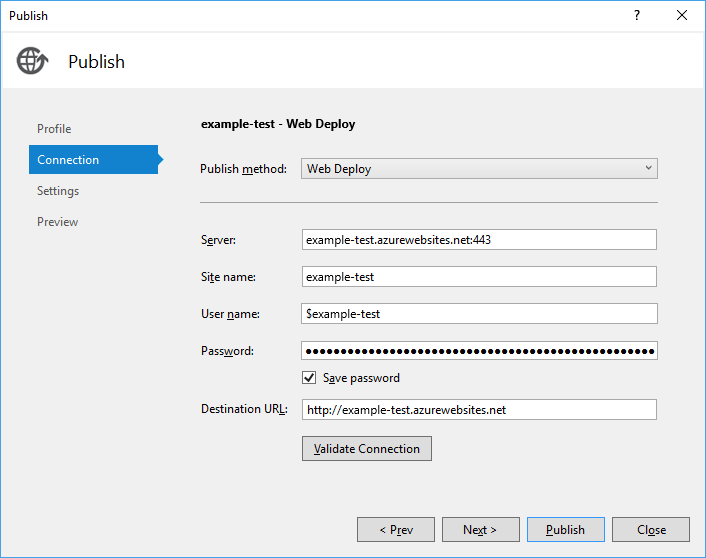Go to next page with Next button

point(480,530)
